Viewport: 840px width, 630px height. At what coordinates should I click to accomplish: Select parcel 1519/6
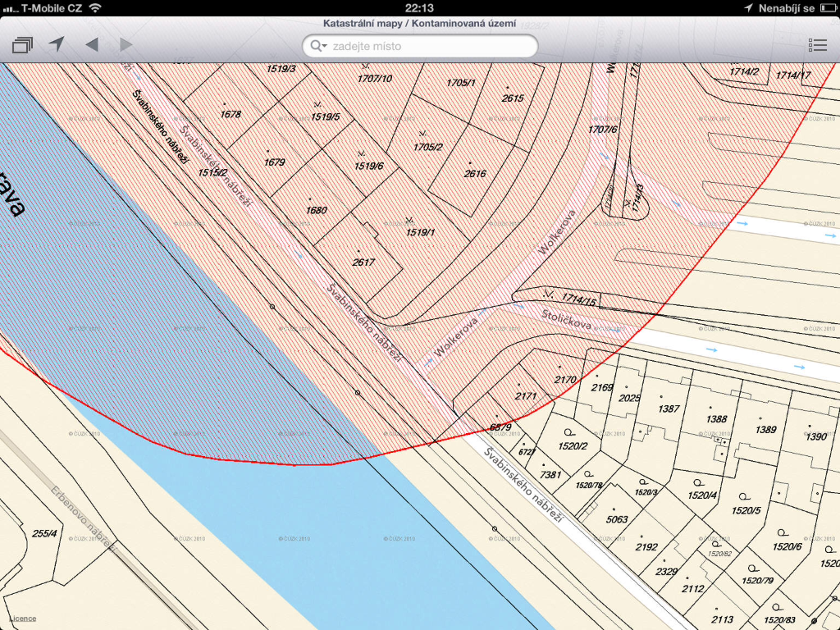coord(368,166)
